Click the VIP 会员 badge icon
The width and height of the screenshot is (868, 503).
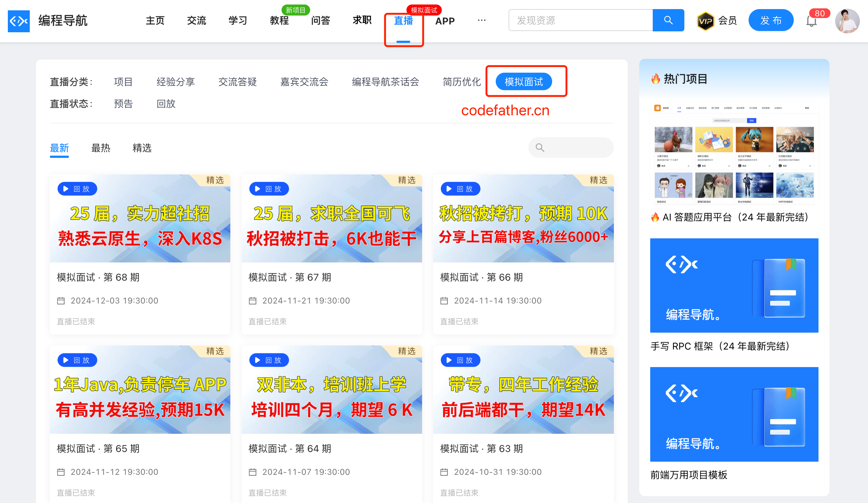[x=705, y=21]
